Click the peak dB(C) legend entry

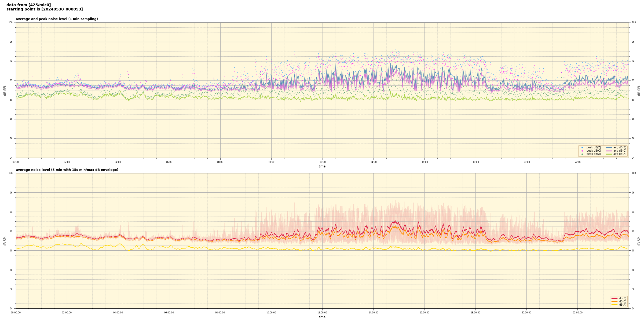click(x=594, y=151)
